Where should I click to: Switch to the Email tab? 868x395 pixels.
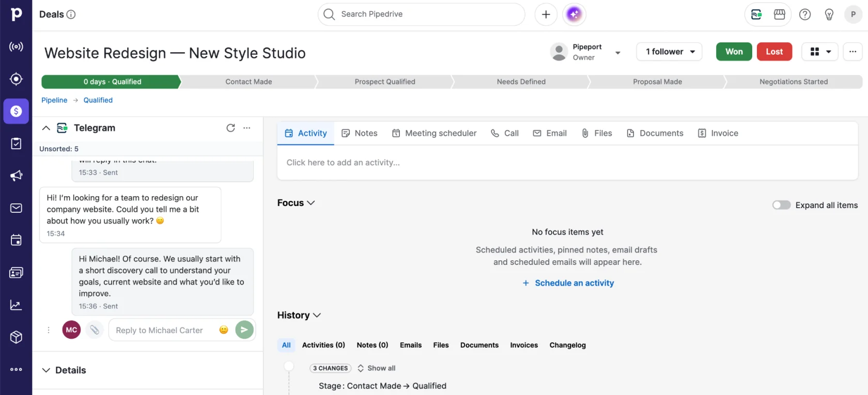pos(550,133)
